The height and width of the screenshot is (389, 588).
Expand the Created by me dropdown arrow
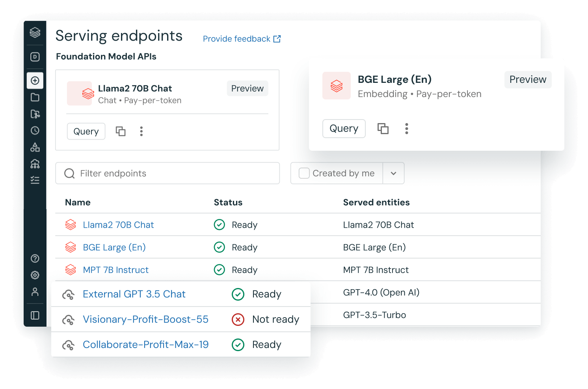(x=393, y=173)
